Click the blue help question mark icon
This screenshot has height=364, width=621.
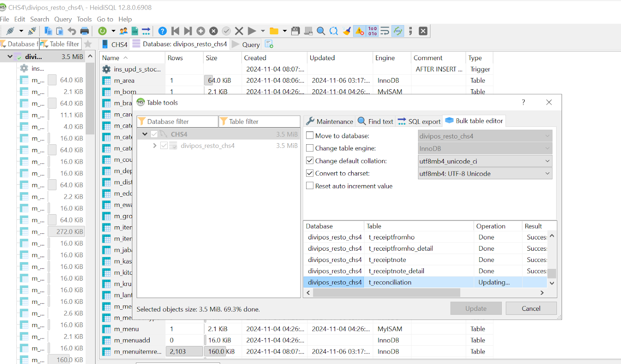point(163,31)
